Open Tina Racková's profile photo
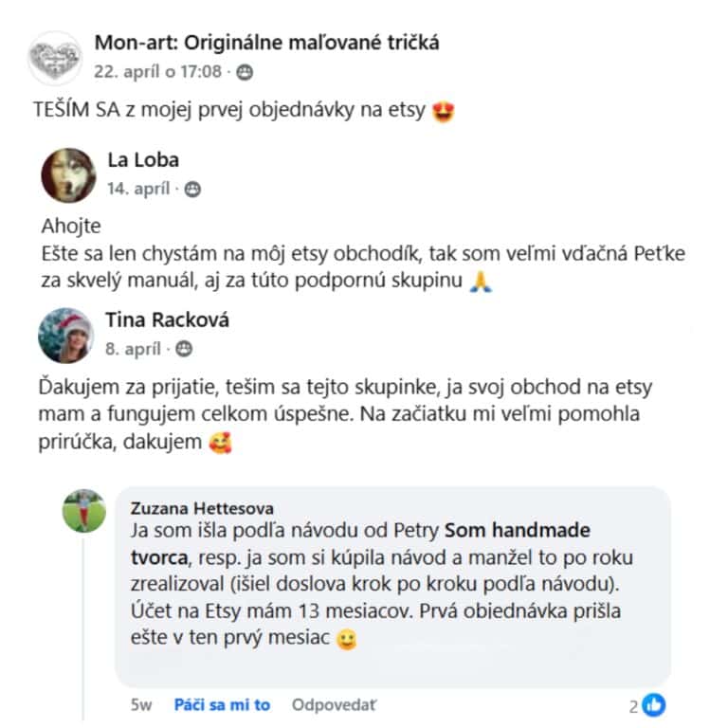This screenshot has width=728, height=728. coord(66,336)
